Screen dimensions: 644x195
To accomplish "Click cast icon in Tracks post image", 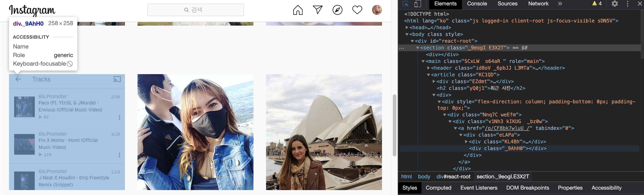I will [117, 80].
